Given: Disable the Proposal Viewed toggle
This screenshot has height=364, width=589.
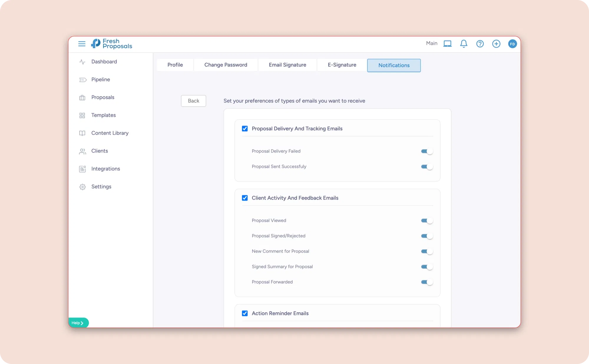Looking at the screenshot, I should (426, 221).
